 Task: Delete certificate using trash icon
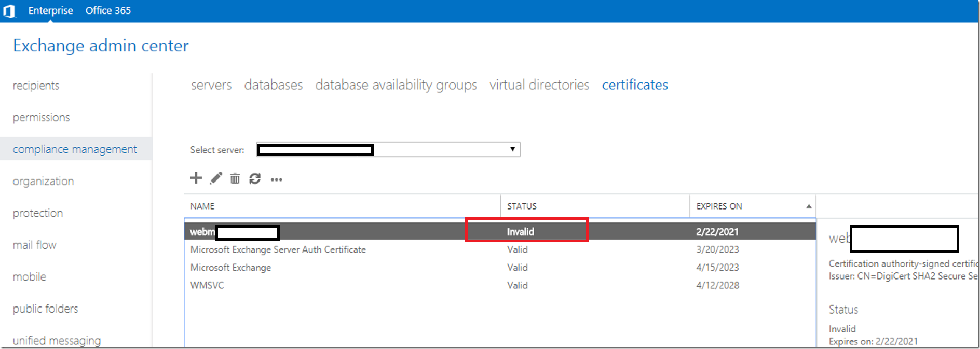point(235,178)
